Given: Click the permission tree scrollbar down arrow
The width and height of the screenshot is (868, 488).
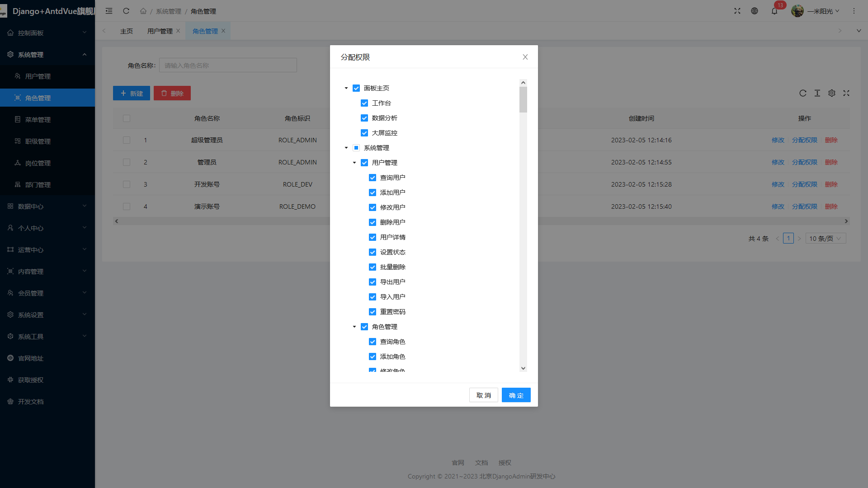Looking at the screenshot, I should pyautogui.click(x=523, y=368).
